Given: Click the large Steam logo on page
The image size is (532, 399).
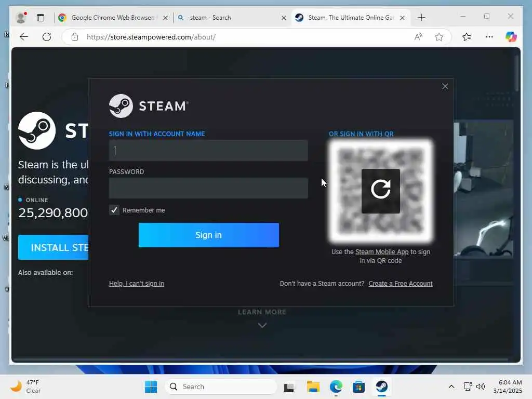Looking at the screenshot, I should coord(37,130).
